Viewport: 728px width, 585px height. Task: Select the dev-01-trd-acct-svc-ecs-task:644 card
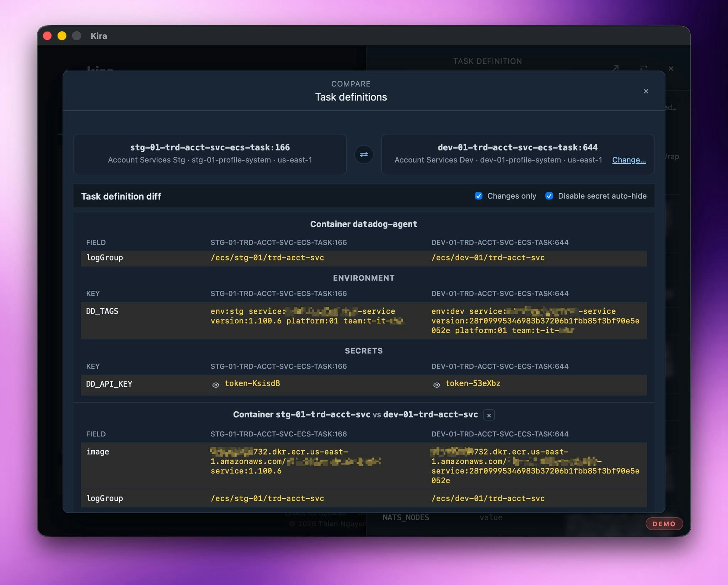(518, 154)
